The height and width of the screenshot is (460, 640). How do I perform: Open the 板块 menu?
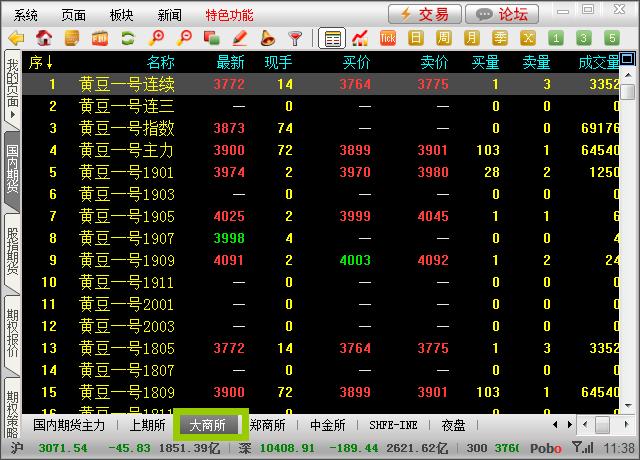pyautogui.click(x=121, y=15)
